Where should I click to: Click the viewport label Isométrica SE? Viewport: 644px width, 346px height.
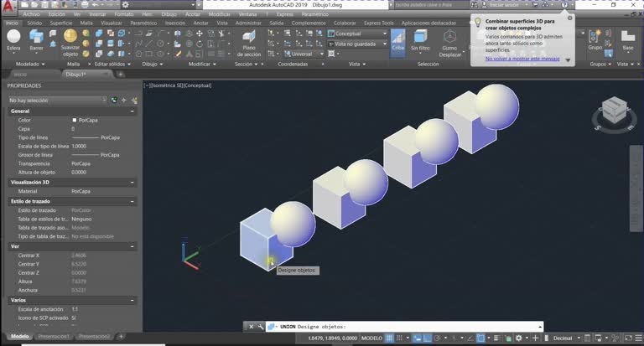pos(167,85)
